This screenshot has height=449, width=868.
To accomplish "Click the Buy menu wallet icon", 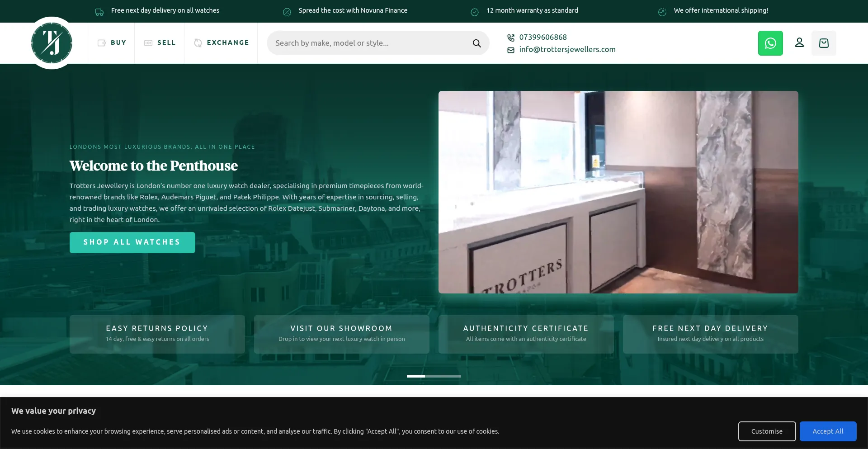I will (102, 43).
